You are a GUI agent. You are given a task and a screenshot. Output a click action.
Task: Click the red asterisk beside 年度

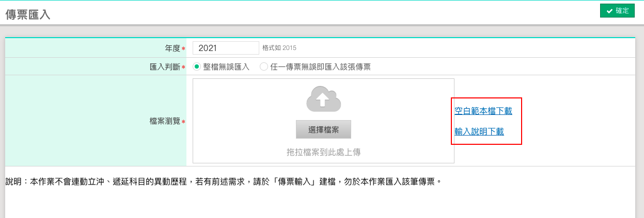(x=183, y=48)
